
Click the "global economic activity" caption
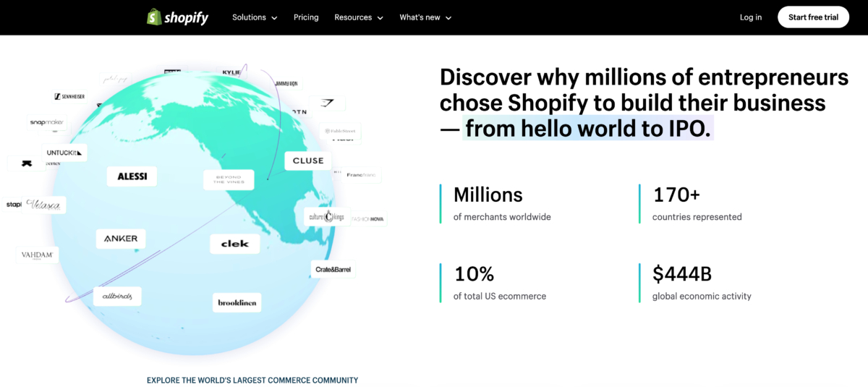click(702, 296)
